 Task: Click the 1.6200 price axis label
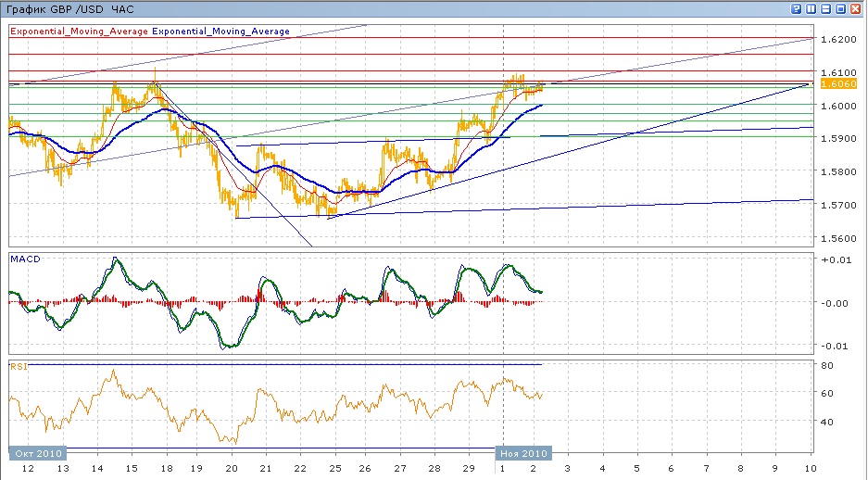837,40
